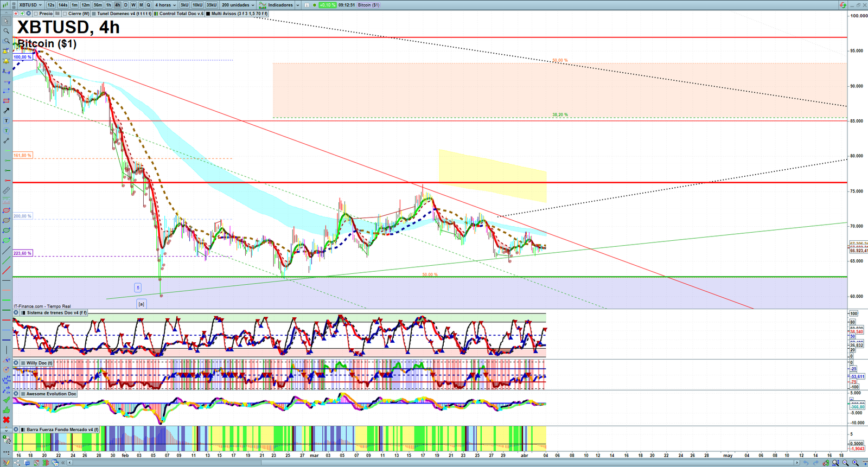Switch to the 1h timeframe

[108, 5]
